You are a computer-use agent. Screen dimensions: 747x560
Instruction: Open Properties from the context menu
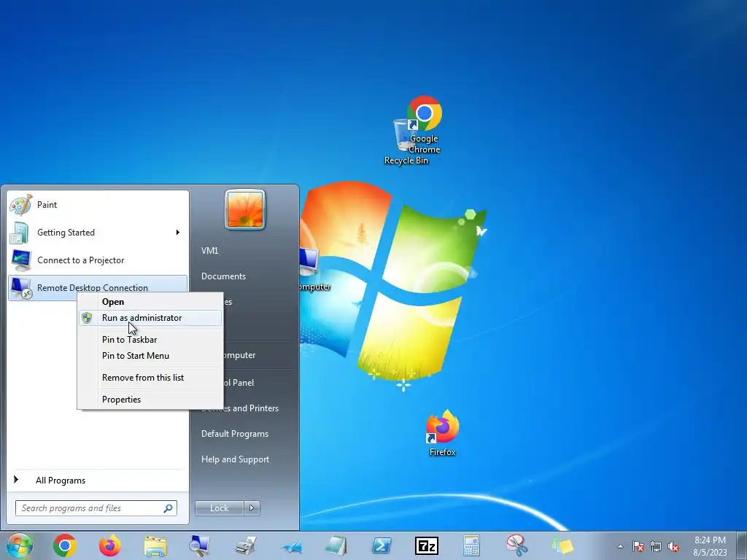click(150, 400)
